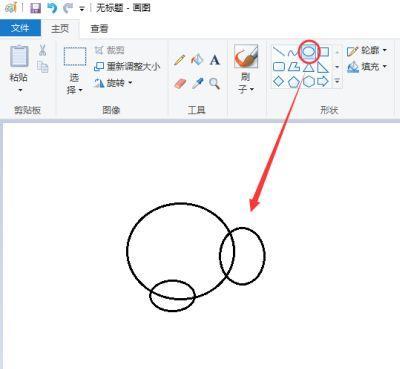
Task: Select the Pencil tool
Action: pos(180,60)
